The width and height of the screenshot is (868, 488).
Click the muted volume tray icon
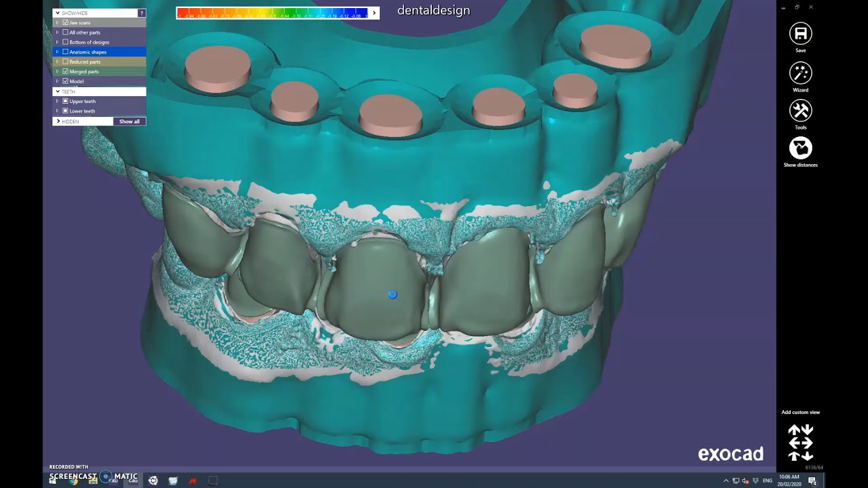[745, 481]
